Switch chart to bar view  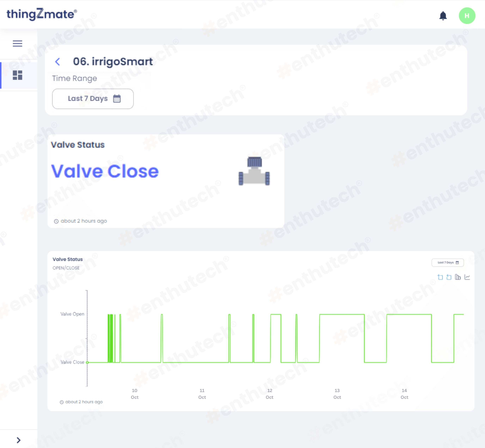pyautogui.click(x=458, y=277)
